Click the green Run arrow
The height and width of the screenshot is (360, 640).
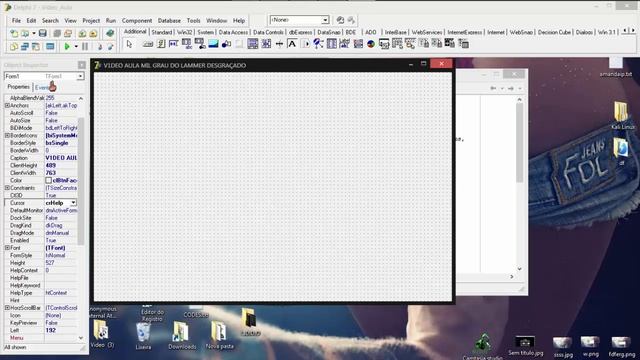click(67, 47)
